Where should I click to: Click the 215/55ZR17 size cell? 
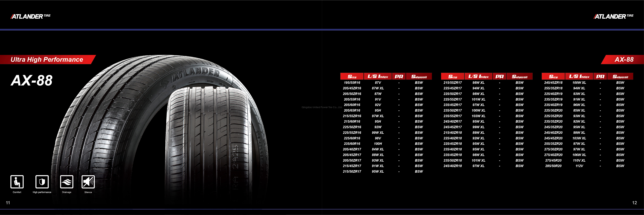click(x=453, y=83)
